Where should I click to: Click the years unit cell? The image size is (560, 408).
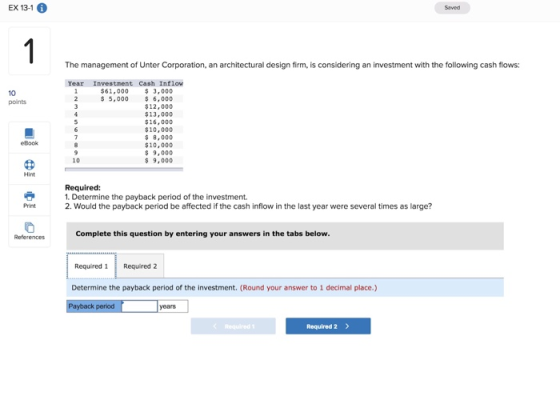(173, 306)
